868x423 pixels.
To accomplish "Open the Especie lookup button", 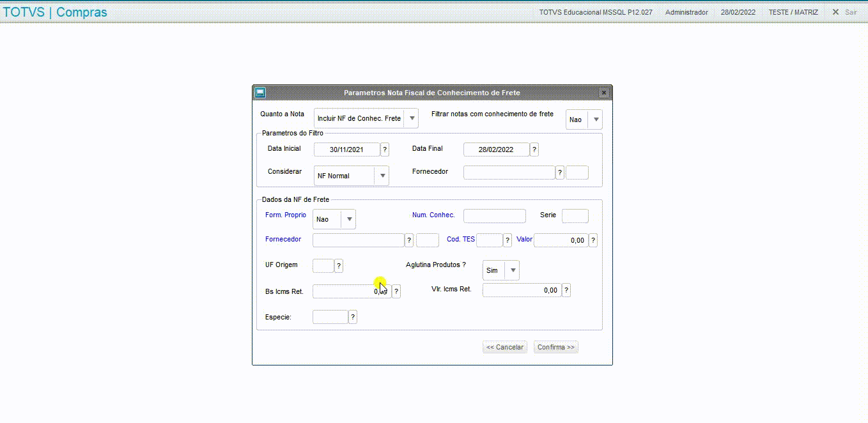I will click(353, 317).
